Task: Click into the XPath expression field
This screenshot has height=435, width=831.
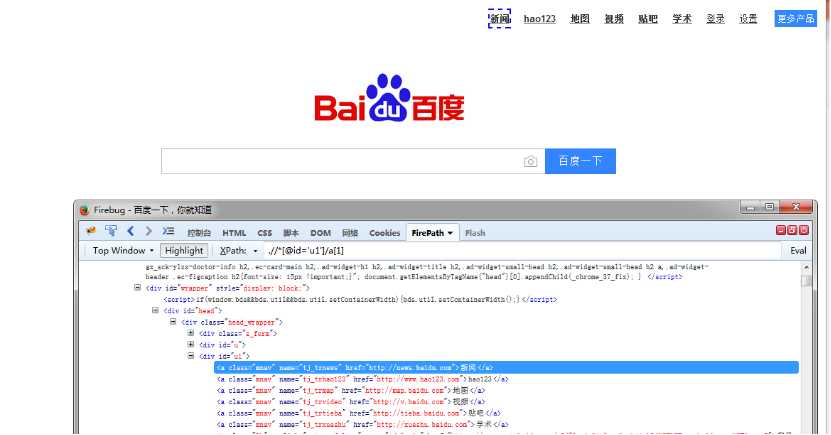Action: click(x=522, y=251)
